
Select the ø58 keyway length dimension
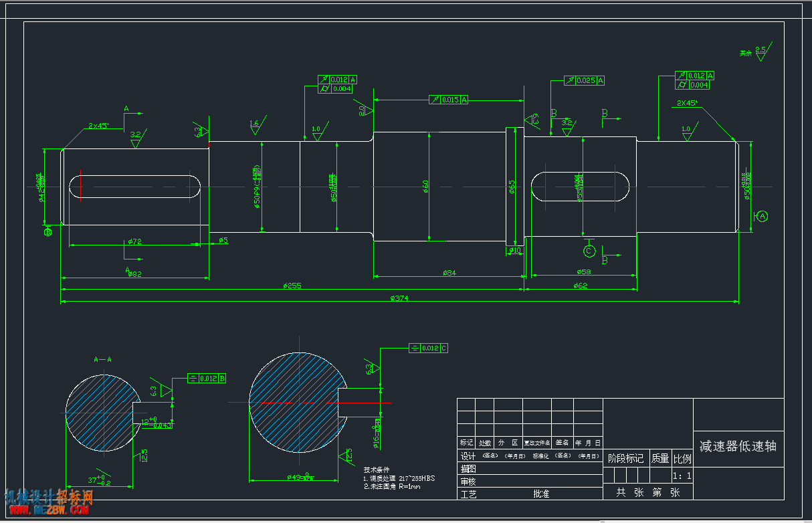583,272
